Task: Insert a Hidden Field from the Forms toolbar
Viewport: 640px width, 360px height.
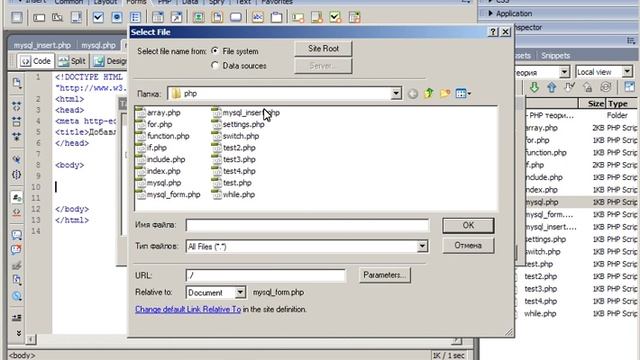Action: (57, 18)
